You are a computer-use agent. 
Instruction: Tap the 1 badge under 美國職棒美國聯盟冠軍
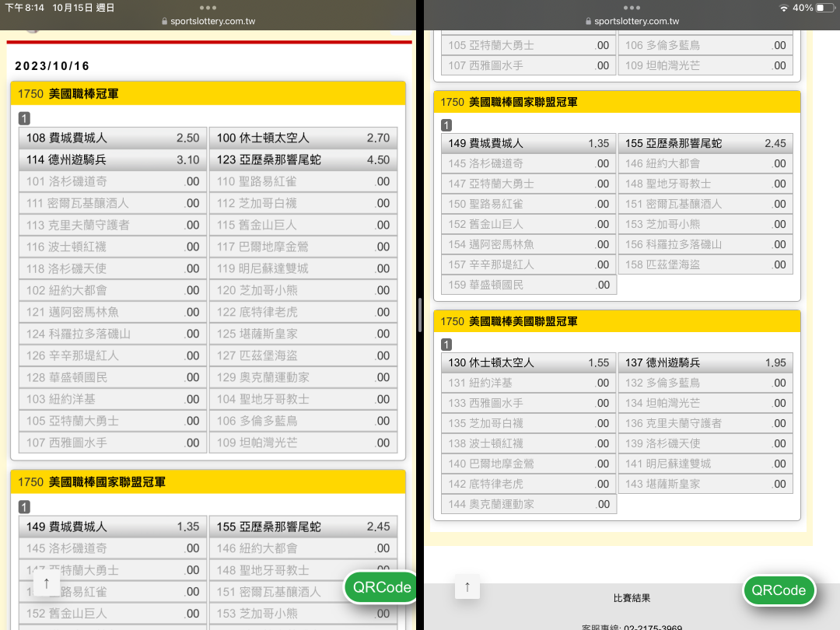[x=446, y=345]
